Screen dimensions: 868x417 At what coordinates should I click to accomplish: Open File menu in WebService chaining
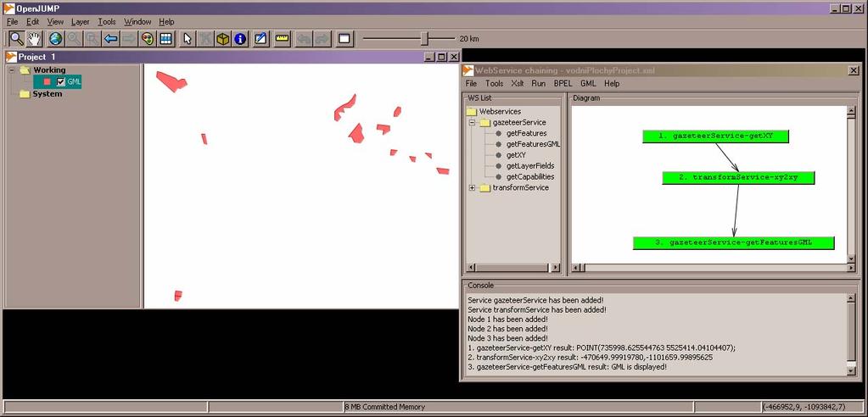(471, 84)
